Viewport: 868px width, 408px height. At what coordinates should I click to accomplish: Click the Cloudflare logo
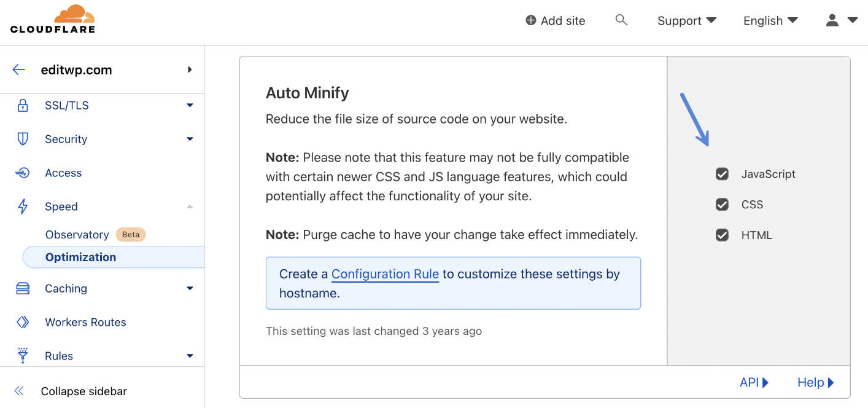[x=53, y=18]
